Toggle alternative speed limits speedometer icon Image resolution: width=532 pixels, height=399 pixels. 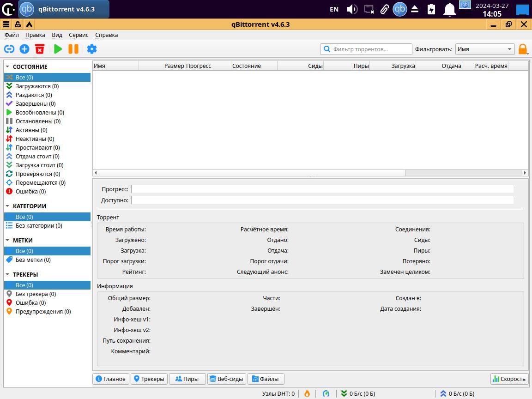point(326,393)
